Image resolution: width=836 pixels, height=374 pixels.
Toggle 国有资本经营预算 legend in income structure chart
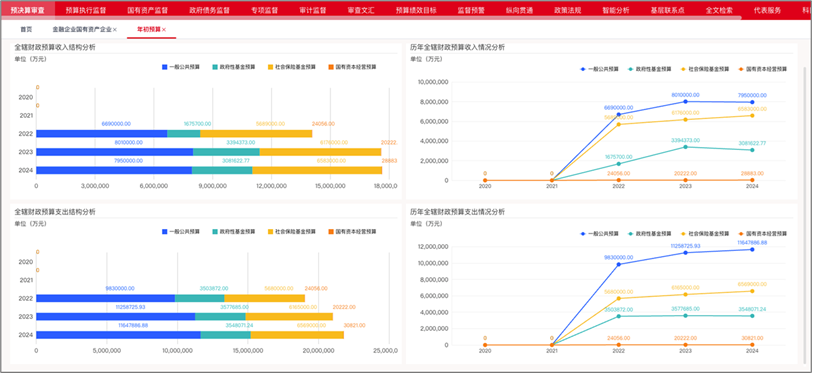click(352, 67)
